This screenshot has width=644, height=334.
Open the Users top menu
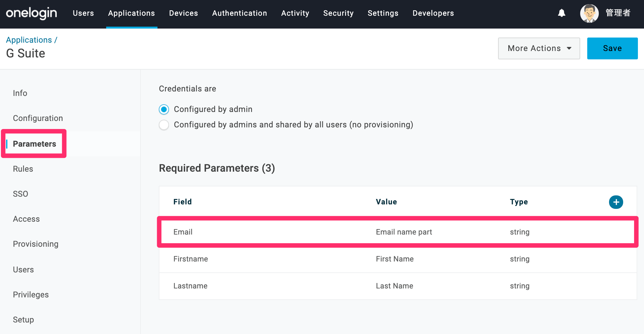(x=83, y=13)
